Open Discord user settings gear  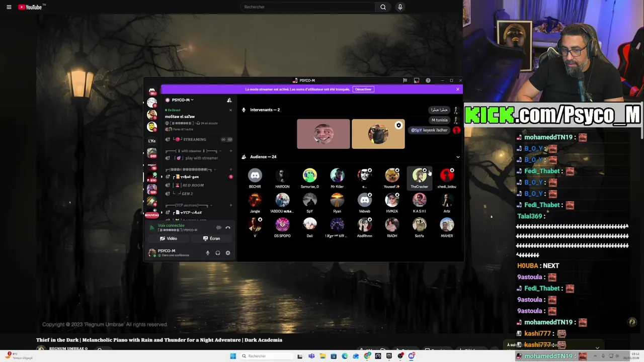228,253
